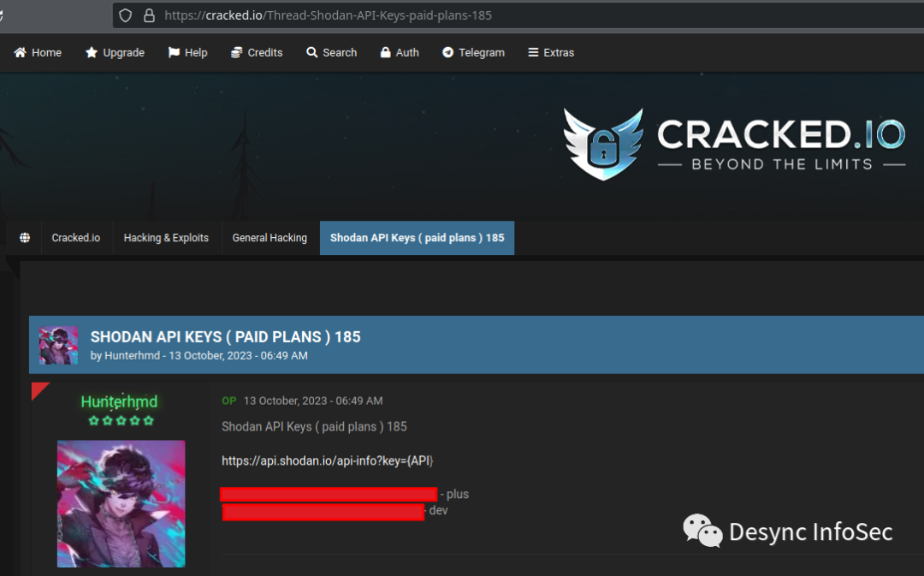
Task: Click the BEYOND THE LIMITS tagline
Action: pos(781,163)
